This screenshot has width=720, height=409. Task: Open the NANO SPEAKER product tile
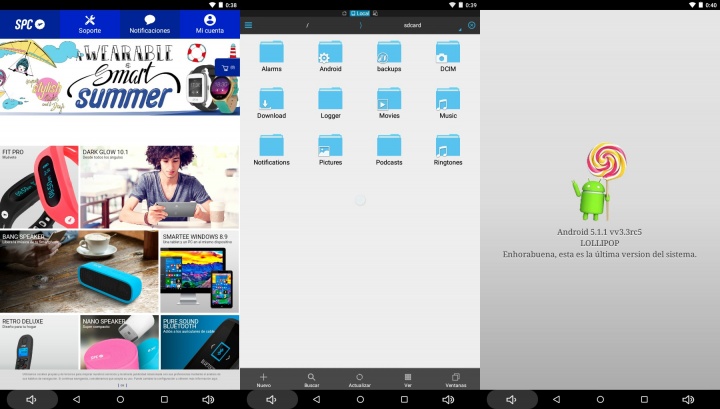click(119, 342)
